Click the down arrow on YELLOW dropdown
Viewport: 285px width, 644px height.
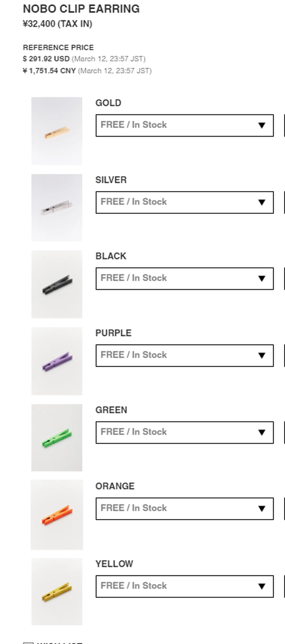tap(262, 587)
